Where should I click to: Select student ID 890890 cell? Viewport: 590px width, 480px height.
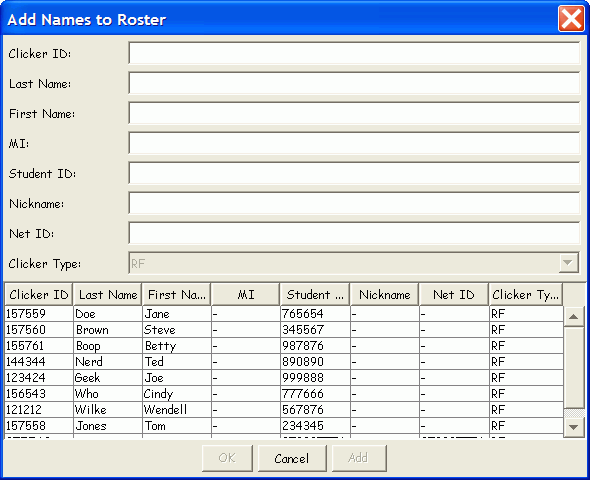coord(315,362)
